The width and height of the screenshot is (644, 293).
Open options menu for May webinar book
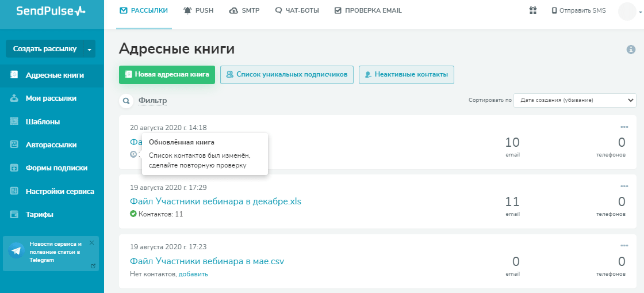624,246
